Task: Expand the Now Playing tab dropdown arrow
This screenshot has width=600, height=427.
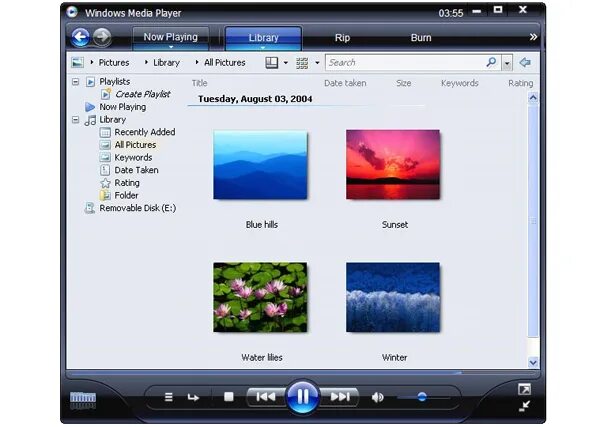Action: tap(171, 47)
